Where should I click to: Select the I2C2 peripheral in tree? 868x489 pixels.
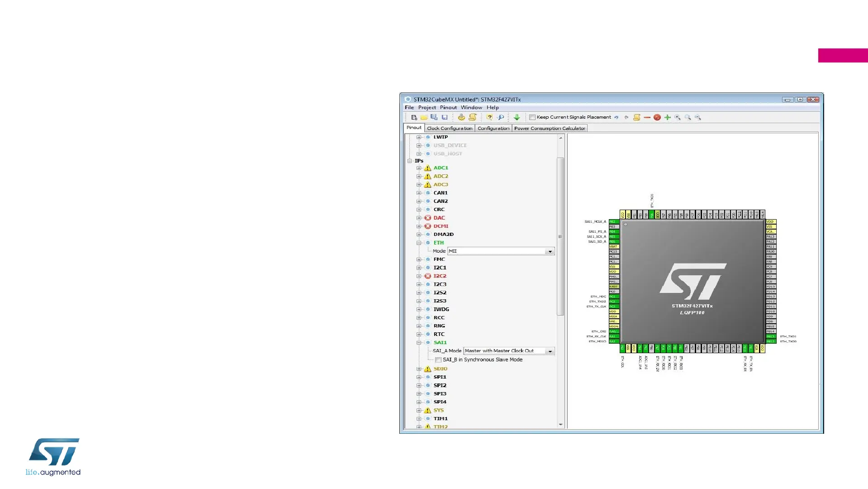click(x=440, y=276)
